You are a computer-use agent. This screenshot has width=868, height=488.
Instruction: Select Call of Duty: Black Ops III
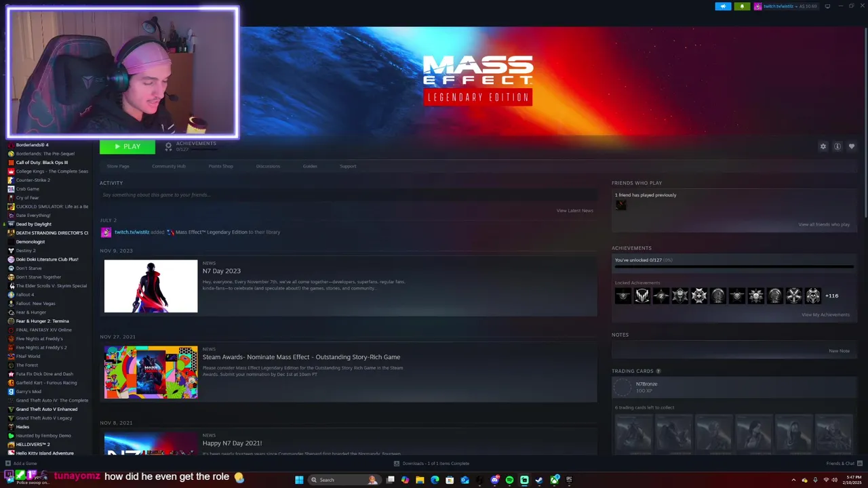point(41,163)
